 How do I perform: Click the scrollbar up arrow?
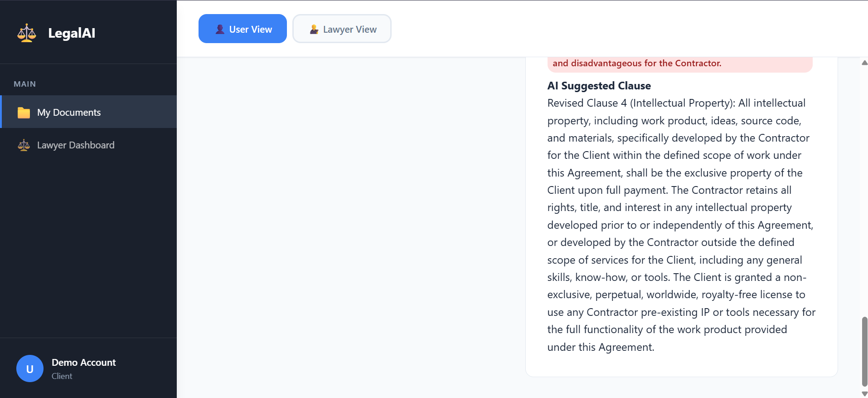pos(864,63)
